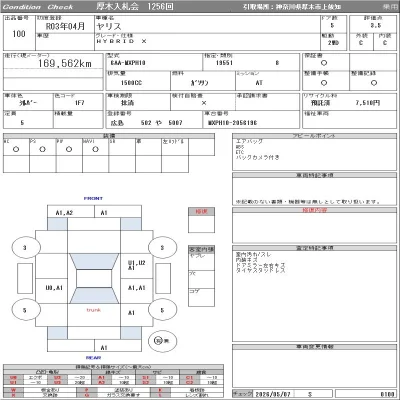Click the lot number 100 cell
Image resolution: width=400 pixels, height=400 pixels.
[19, 34]
